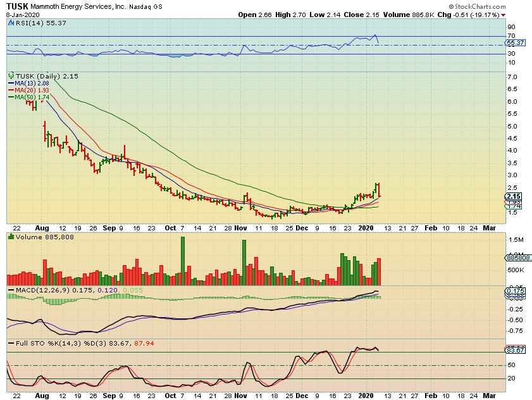The height and width of the screenshot is (400, 532).
Task: Click the Feb label on the date axis under the price chart
Action: pos(431,228)
